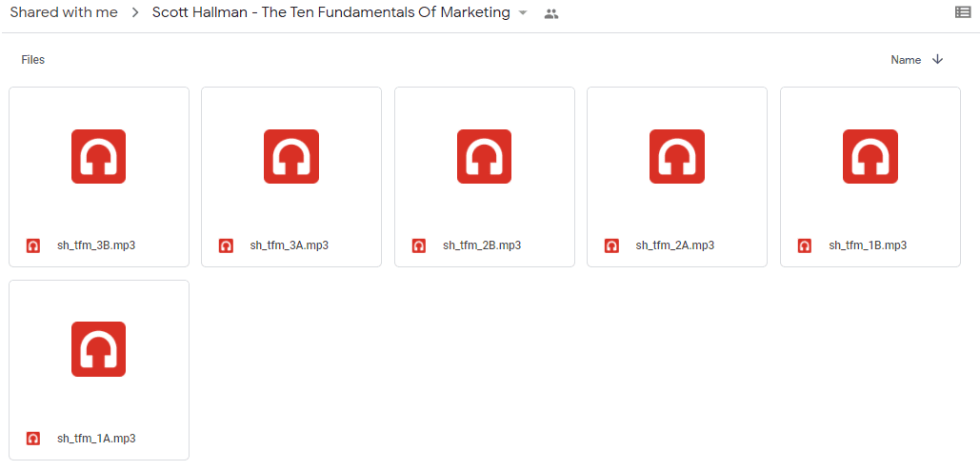Click small audio icon beside sh_tfm_3A.mp3
This screenshot has height=470, width=980.
coord(226,245)
